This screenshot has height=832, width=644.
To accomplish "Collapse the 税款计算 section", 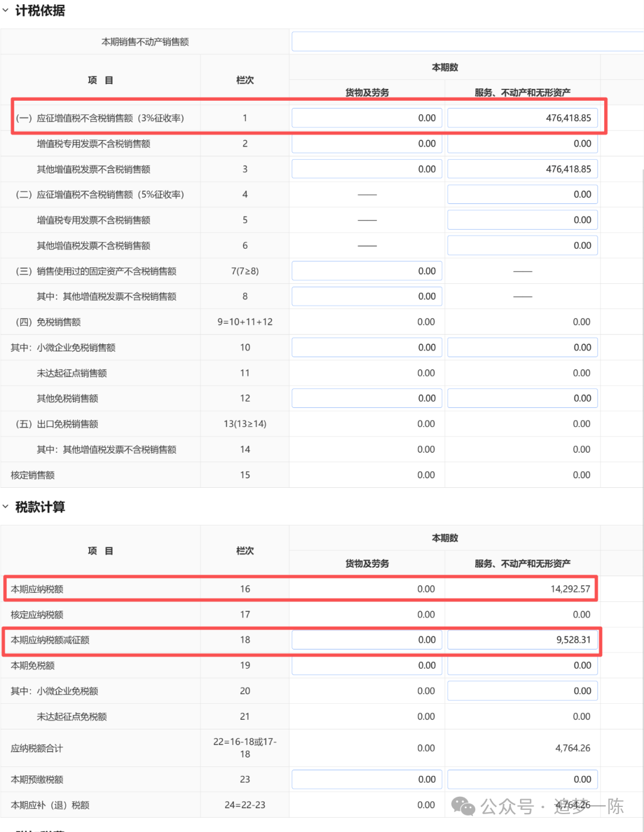I will (x=6, y=508).
